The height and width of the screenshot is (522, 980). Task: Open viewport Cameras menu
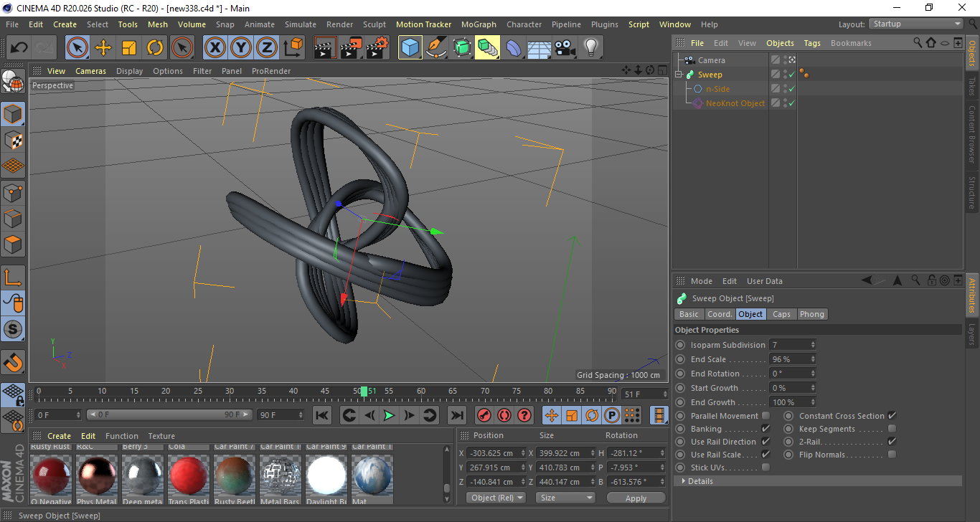(90, 71)
